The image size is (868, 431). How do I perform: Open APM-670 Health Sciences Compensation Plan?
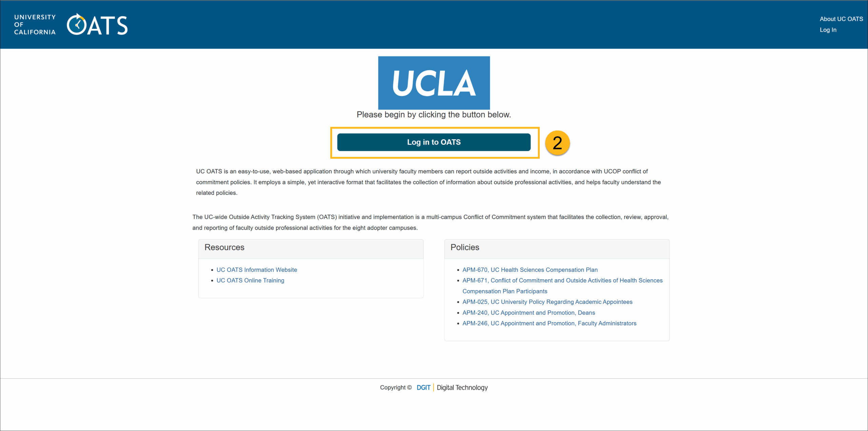tap(530, 270)
